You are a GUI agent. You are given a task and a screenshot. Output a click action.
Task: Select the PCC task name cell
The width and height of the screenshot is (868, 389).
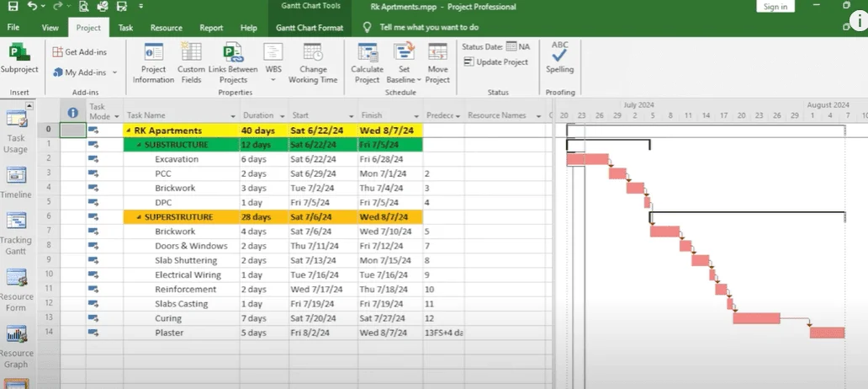(182, 173)
